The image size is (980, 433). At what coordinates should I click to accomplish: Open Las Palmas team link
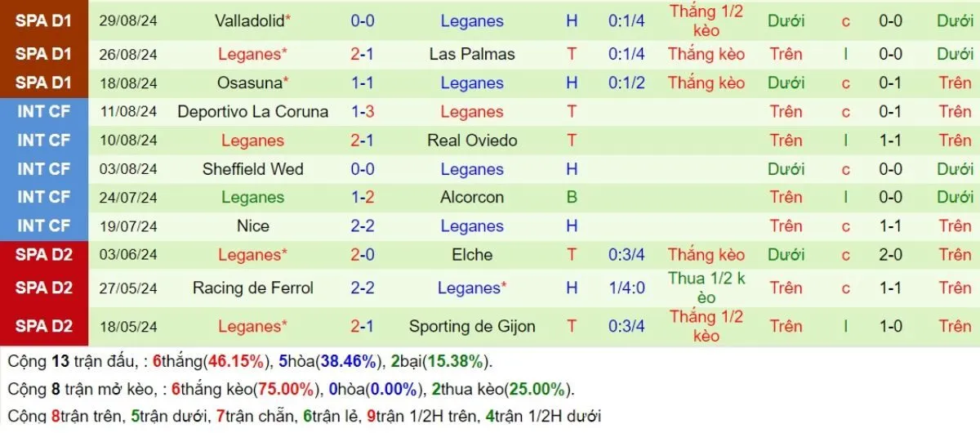pyautogui.click(x=471, y=54)
